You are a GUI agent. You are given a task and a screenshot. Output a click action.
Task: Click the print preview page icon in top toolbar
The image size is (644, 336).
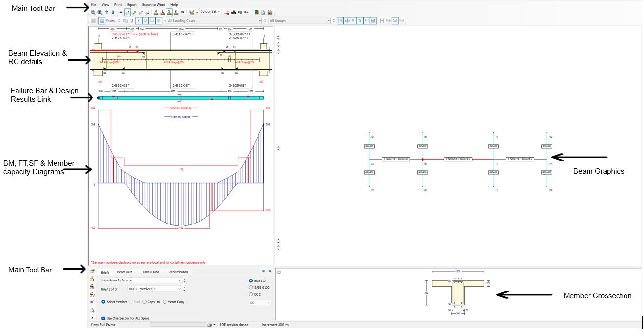pos(263,12)
